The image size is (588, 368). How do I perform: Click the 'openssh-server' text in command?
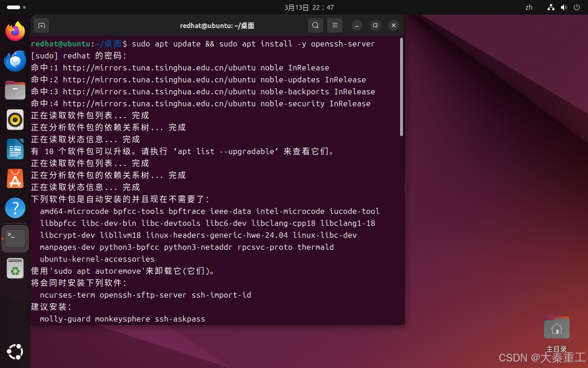point(343,44)
